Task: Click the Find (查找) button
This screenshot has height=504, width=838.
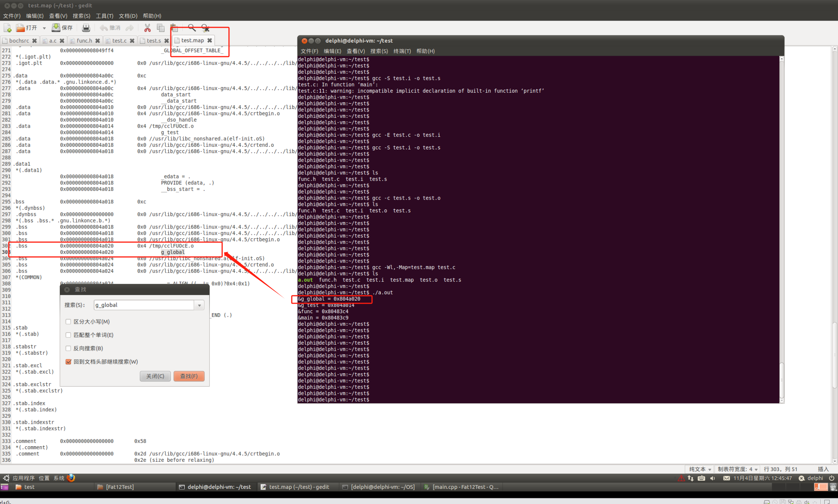Action: [189, 376]
